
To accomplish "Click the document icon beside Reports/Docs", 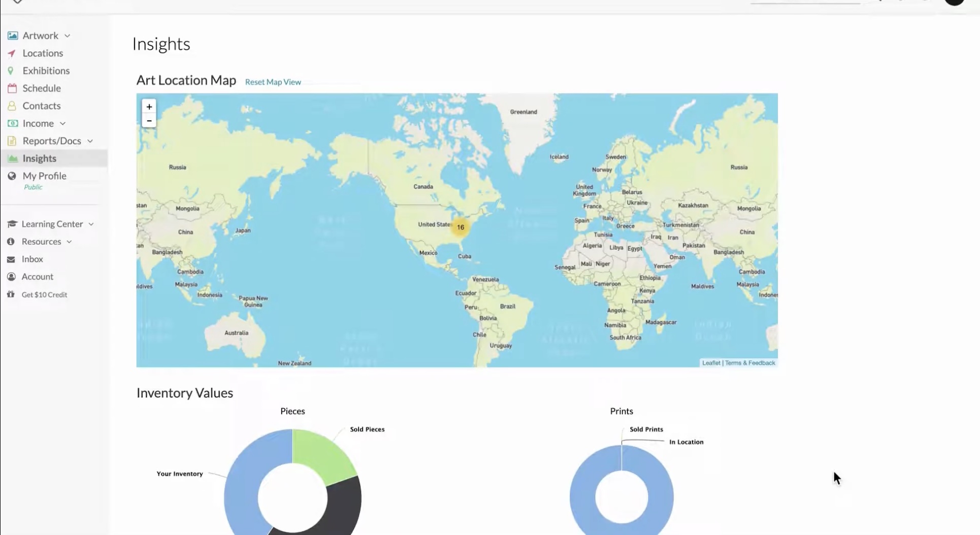I will coord(12,141).
